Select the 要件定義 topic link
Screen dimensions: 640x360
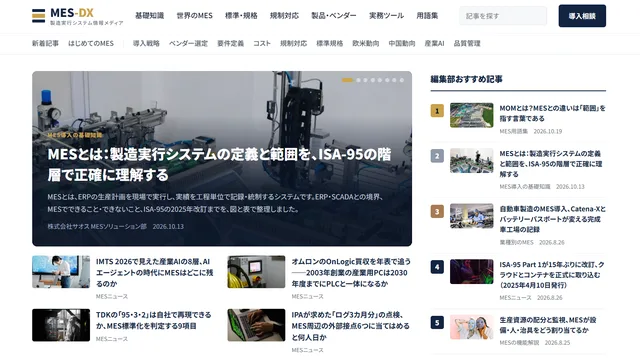[x=230, y=43]
